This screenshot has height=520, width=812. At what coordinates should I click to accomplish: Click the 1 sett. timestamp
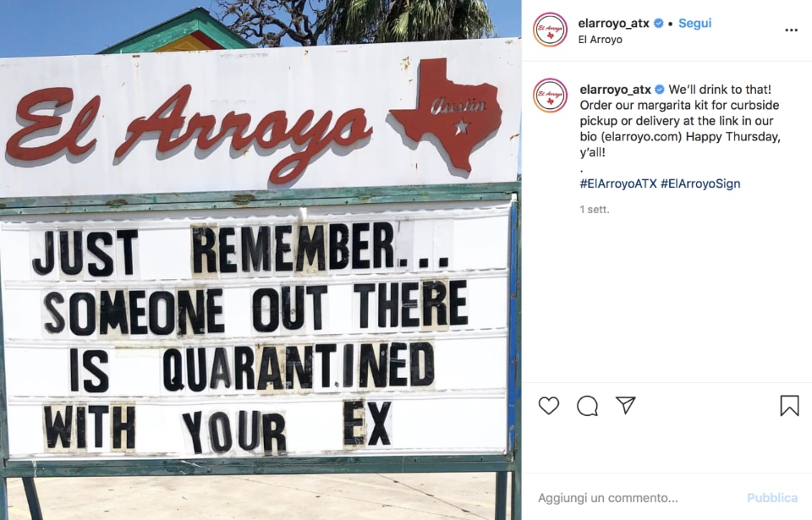pyautogui.click(x=595, y=209)
